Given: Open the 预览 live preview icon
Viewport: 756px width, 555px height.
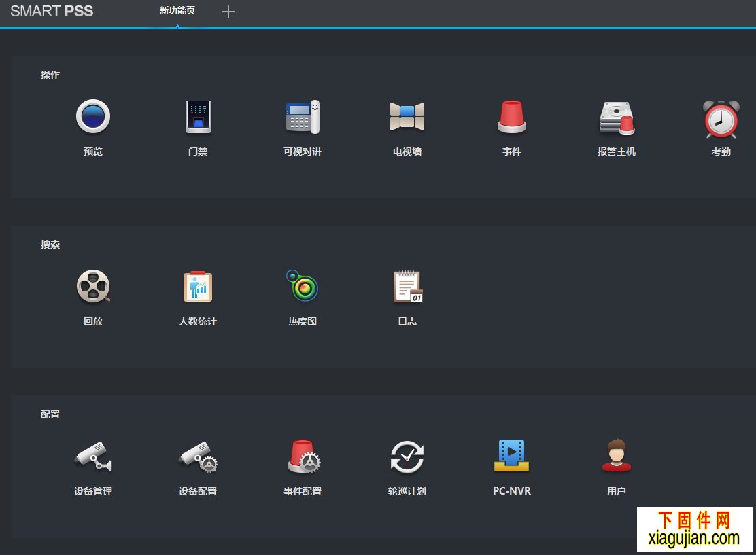Looking at the screenshot, I should coord(93,116).
